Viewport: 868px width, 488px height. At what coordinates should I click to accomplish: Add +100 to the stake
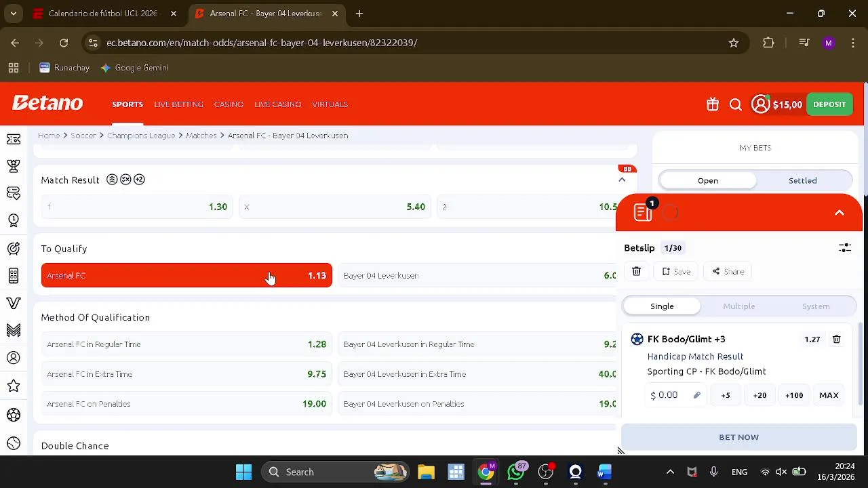(794, 395)
